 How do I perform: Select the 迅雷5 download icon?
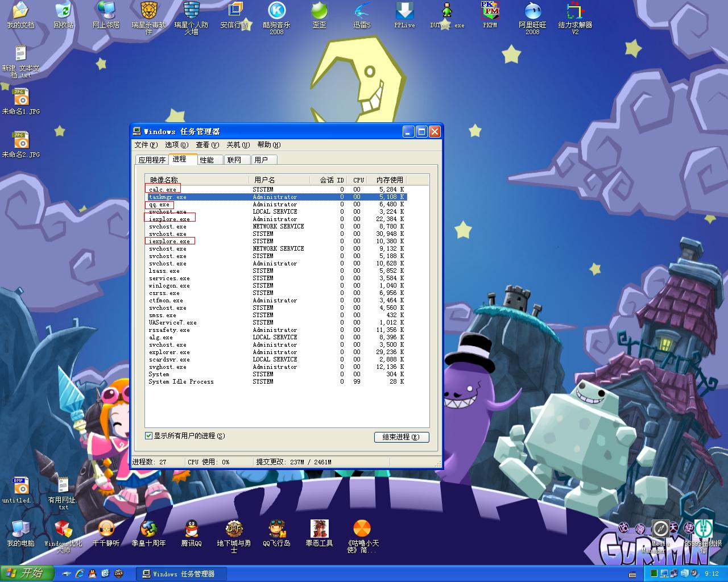point(362,15)
